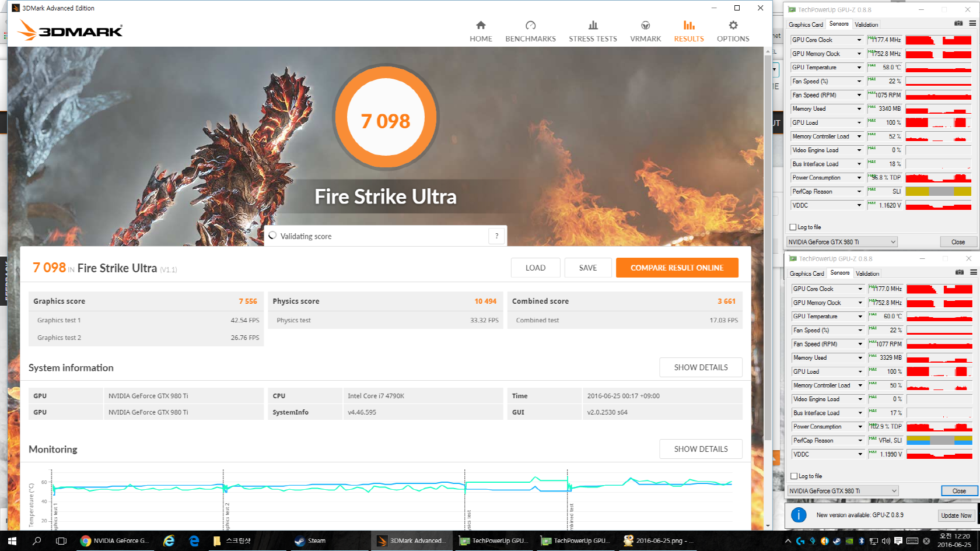Switch to the Chrome NVIDIA GeForce window
980x551 pixels.
click(x=115, y=541)
